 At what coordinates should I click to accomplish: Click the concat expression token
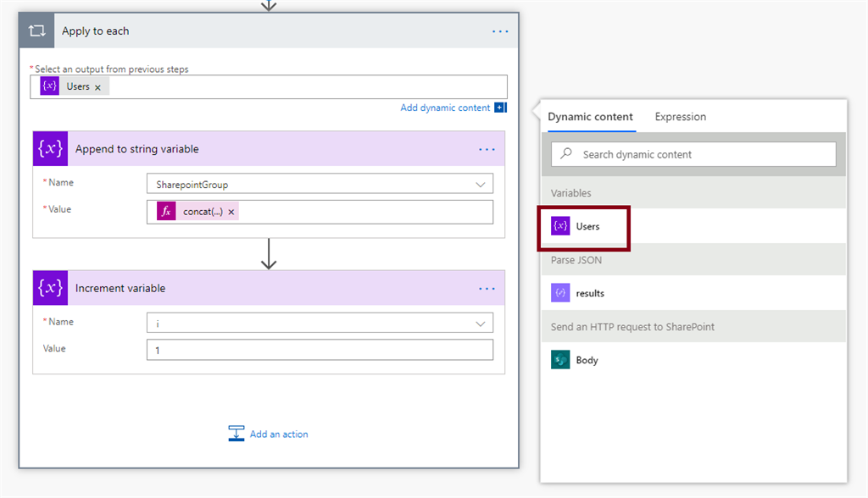coord(203,212)
